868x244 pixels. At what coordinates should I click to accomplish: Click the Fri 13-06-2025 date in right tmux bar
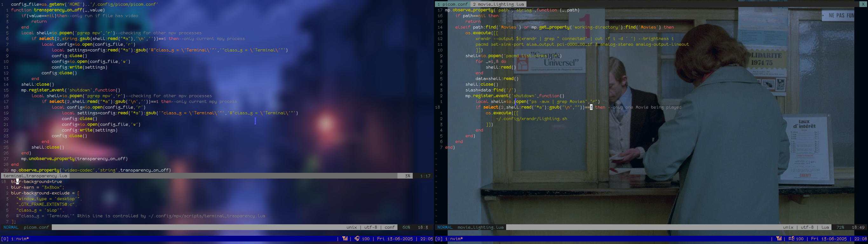tap(829, 239)
